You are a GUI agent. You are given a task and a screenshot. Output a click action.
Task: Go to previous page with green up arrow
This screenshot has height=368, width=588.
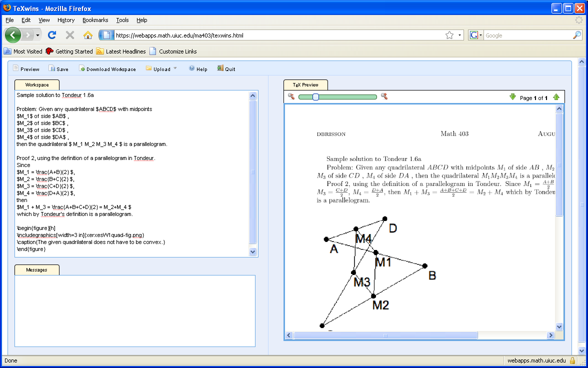556,97
